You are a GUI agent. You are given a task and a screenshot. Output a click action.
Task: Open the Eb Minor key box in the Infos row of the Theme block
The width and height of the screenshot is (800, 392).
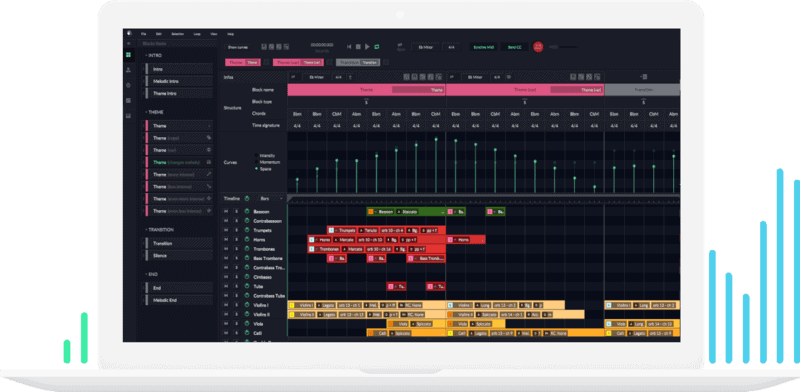pos(317,77)
